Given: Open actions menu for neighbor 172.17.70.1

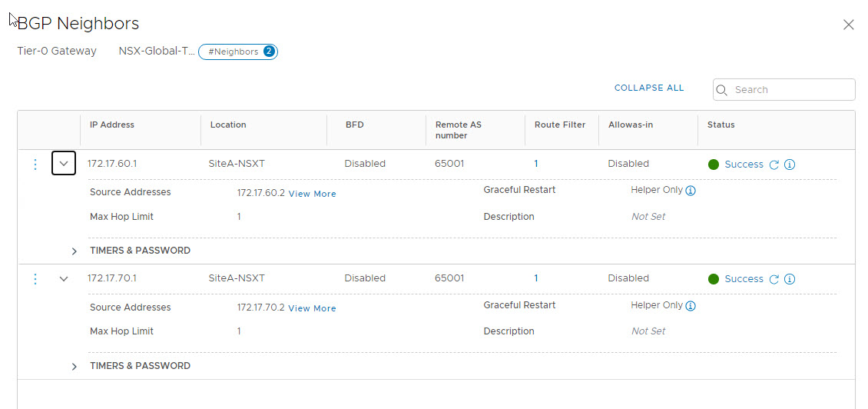Looking at the screenshot, I should pyautogui.click(x=35, y=279).
